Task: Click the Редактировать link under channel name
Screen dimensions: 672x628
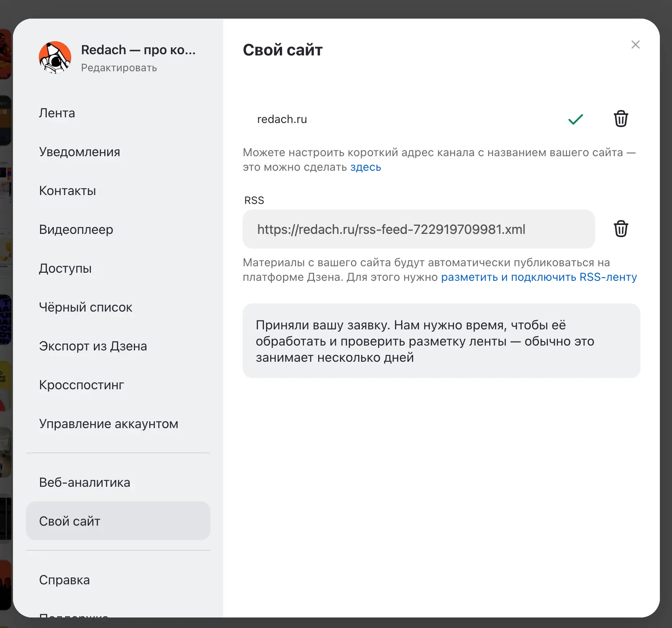Action: coord(119,68)
